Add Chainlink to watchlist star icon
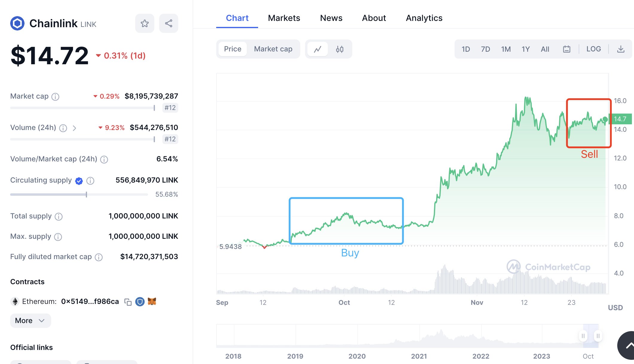The image size is (634, 364). [x=145, y=23]
